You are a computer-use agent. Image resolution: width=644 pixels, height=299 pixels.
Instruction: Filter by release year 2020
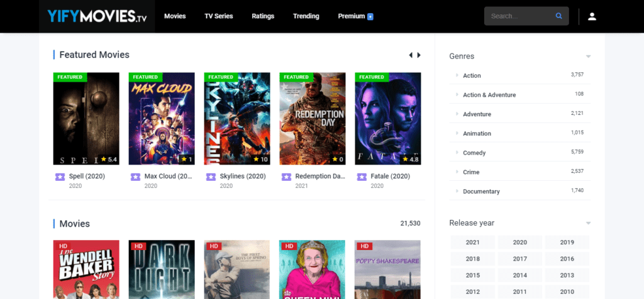click(x=520, y=242)
